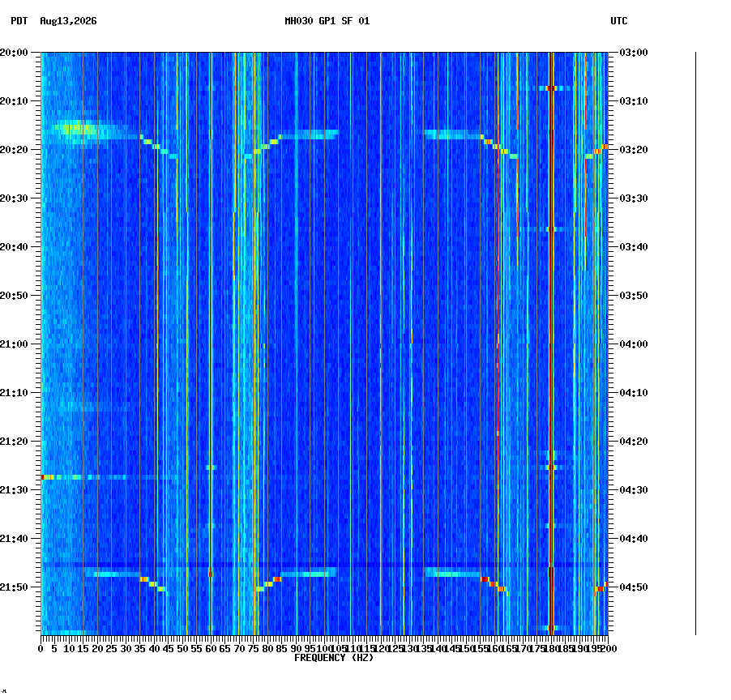Click the 20:50 PDT time label
The height and width of the screenshot is (700, 731).
pyautogui.click(x=14, y=296)
